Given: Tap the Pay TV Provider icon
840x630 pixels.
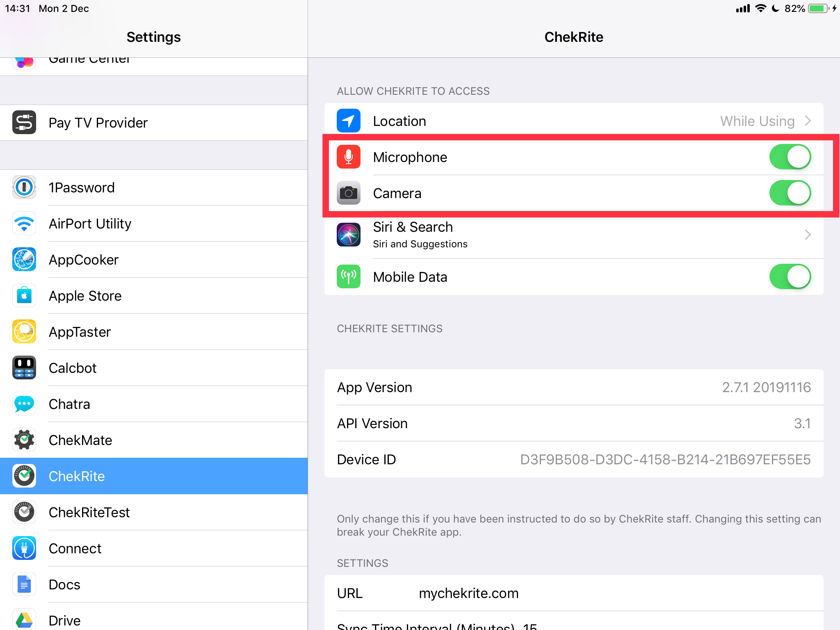Looking at the screenshot, I should pos(24,122).
